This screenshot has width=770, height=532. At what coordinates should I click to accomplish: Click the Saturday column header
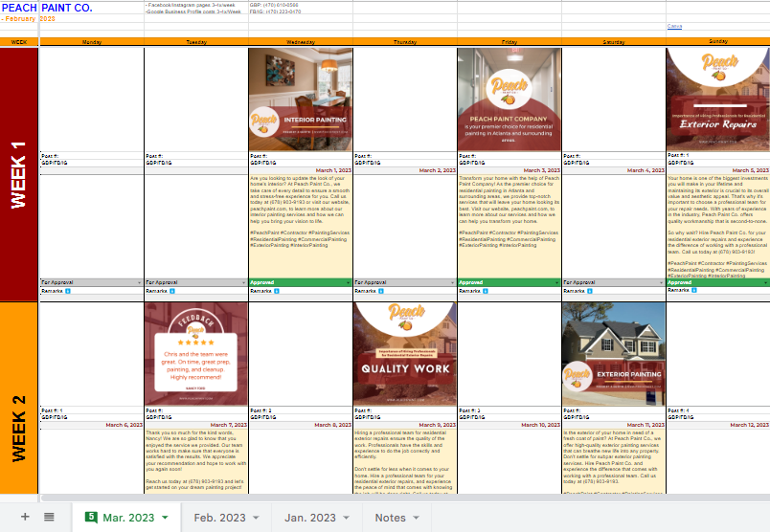tap(614, 42)
